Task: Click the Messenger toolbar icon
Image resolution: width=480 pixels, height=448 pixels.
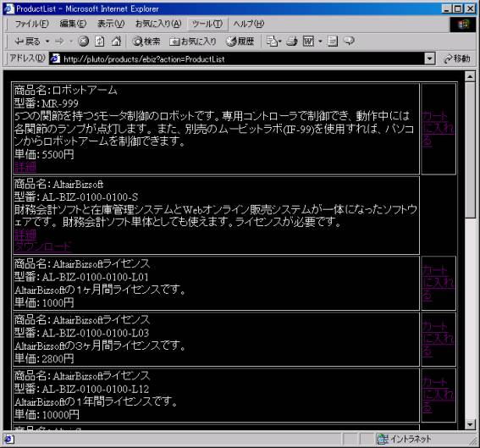Action: (349, 41)
